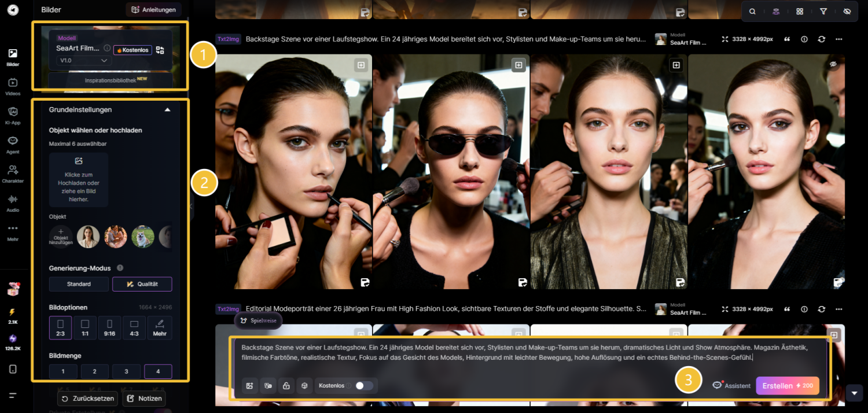
Task: Click the regenerate icon for Backstage prompt
Action: tap(821, 39)
